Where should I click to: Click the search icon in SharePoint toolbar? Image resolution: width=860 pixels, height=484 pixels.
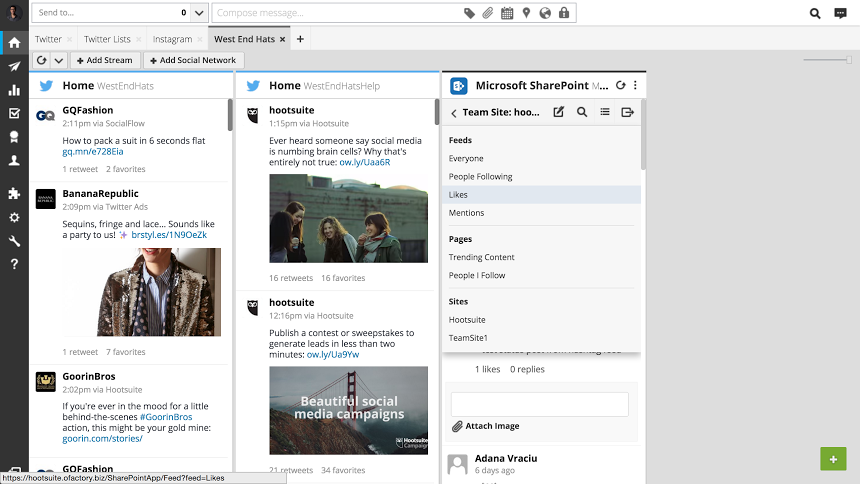coord(582,112)
